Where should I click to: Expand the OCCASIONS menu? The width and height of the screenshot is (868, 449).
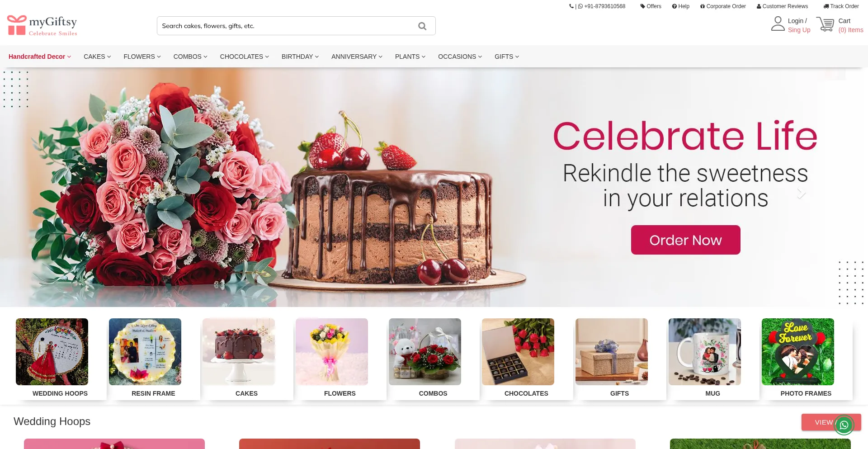(460, 57)
